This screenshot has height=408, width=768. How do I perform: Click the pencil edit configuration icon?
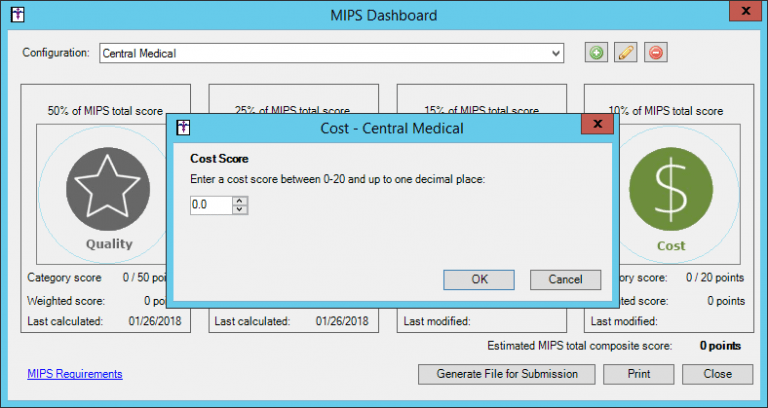pyautogui.click(x=626, y=53)
